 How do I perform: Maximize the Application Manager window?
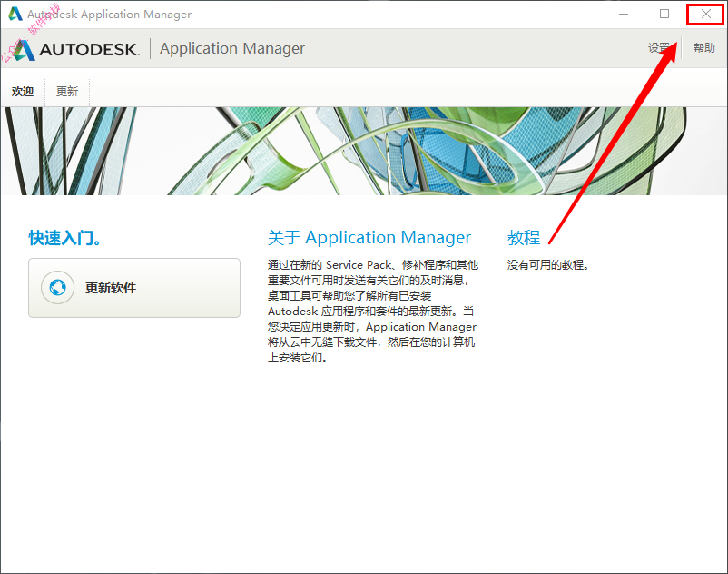tap(664, 14)
